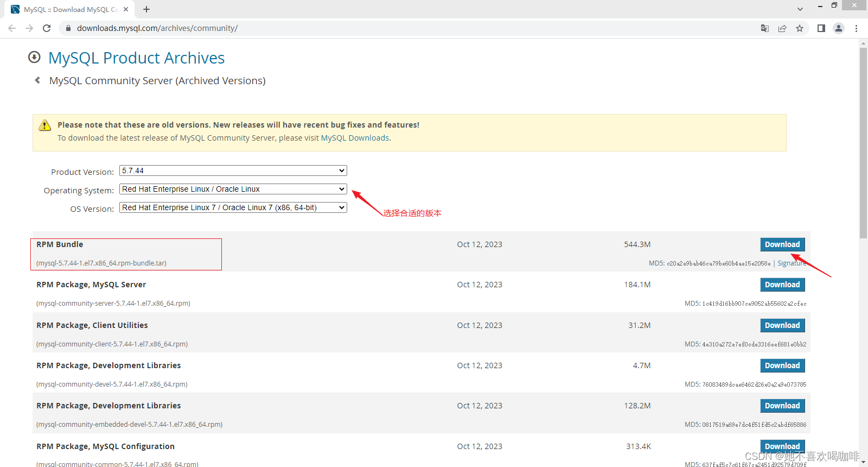Image resolution: width=868 pixels, height=467 pixels.
Task: Close the MySQL Download tab
Action: coord(126,9)
